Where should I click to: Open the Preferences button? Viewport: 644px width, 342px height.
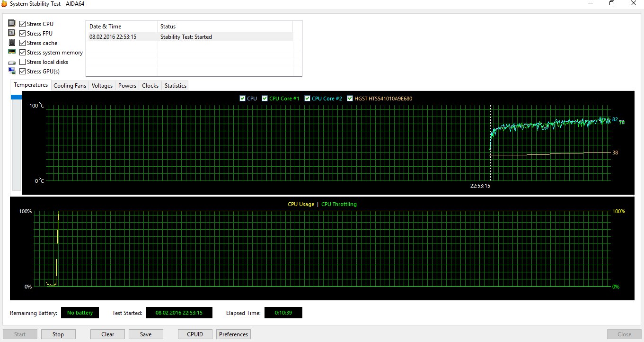pyautogui.click(x=233, y=334)
